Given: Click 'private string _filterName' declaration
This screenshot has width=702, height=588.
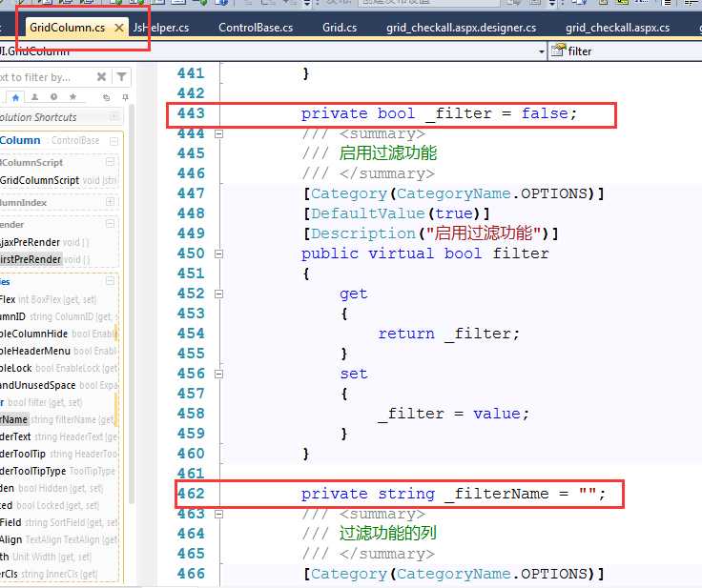Looking at the screenshot, I should (x=453, y=494).
